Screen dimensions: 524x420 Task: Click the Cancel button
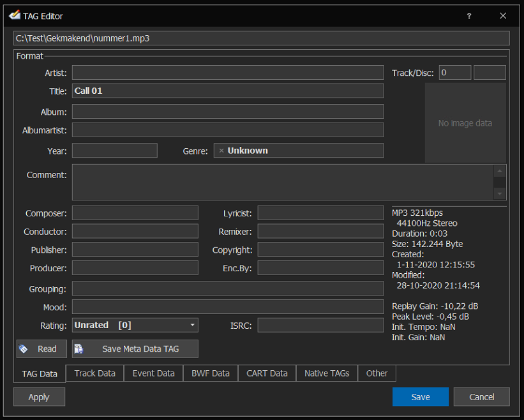(x=481, y=397)
